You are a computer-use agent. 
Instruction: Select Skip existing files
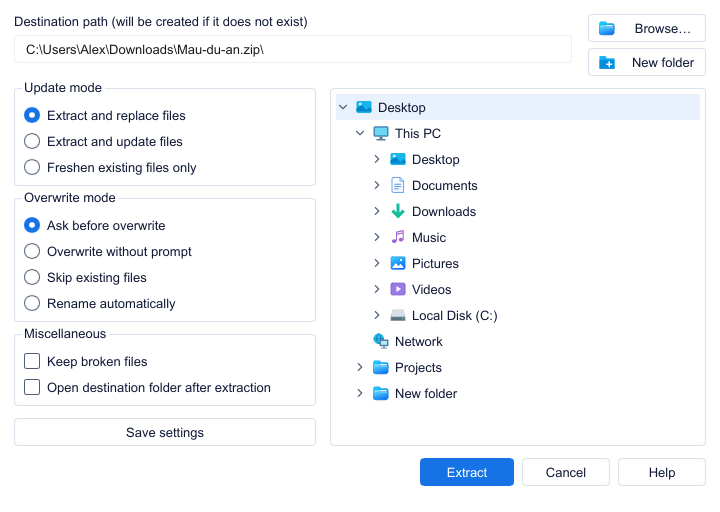32,277
